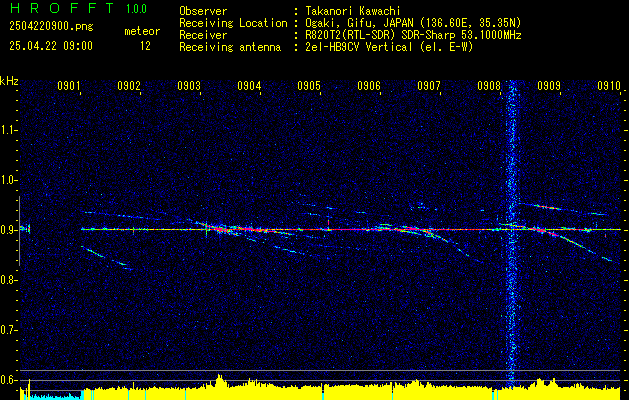Click the version number 1.0.0
The image size is (629, 400).
coord(136,9)
